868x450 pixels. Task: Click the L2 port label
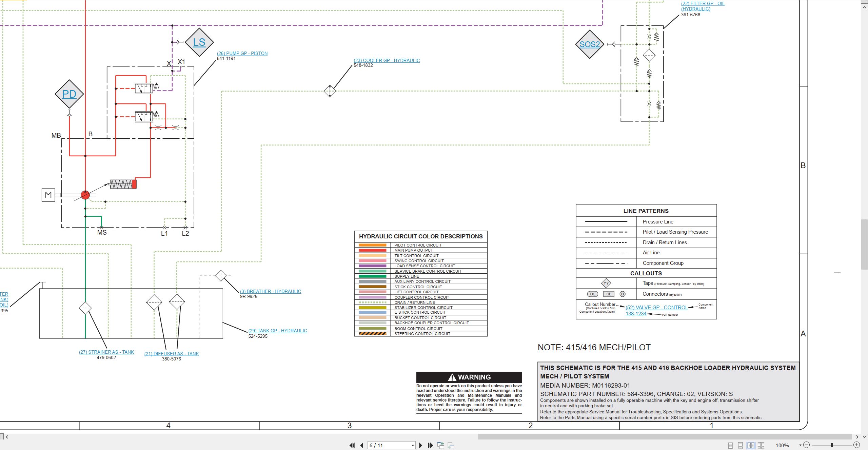coord(185,233)
